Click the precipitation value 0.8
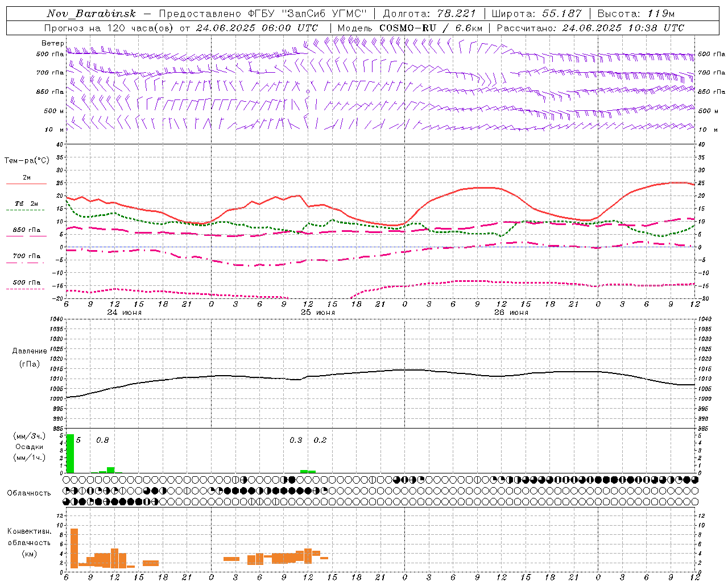728x582 pixels. tap(102, 440)
